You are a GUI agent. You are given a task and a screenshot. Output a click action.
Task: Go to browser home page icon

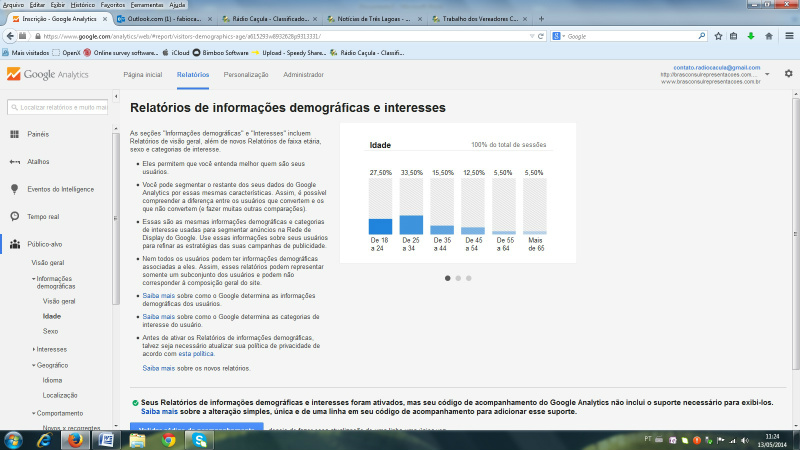[769, 36]
